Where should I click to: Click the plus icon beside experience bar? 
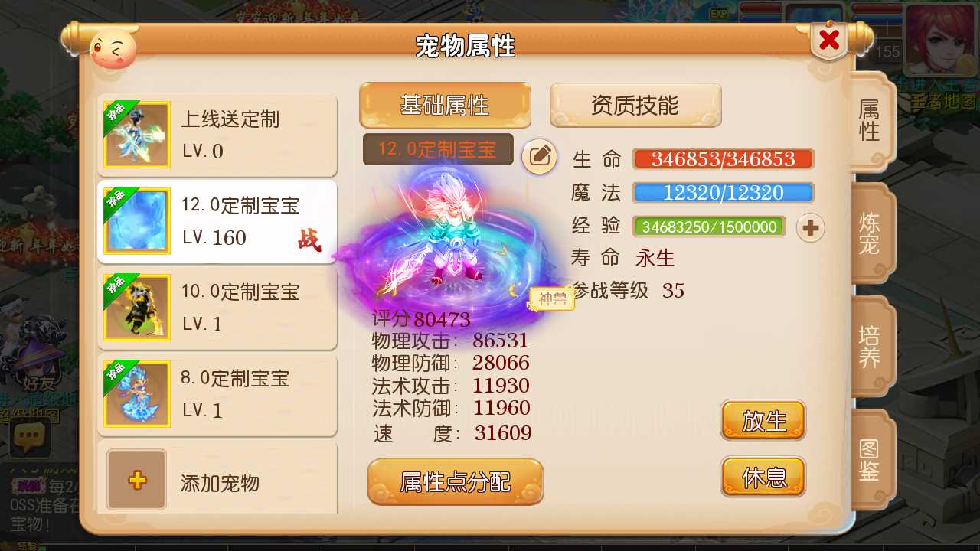pos(811,227)
